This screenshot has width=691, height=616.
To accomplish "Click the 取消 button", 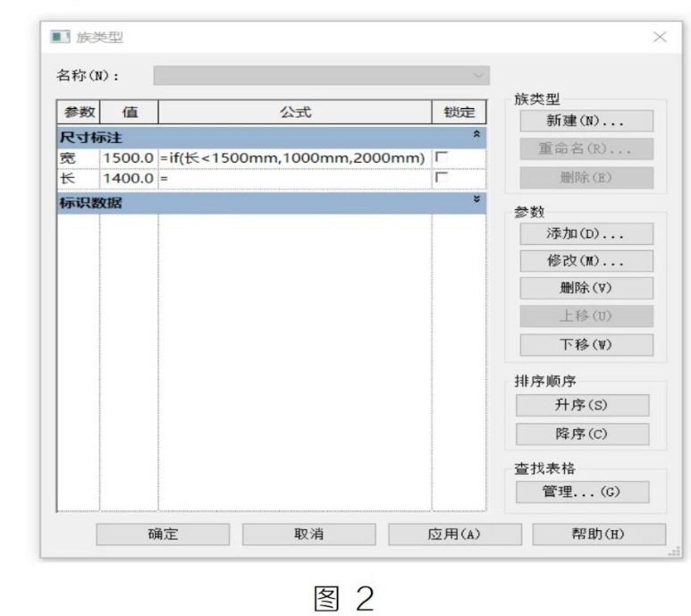I will 309,534.
